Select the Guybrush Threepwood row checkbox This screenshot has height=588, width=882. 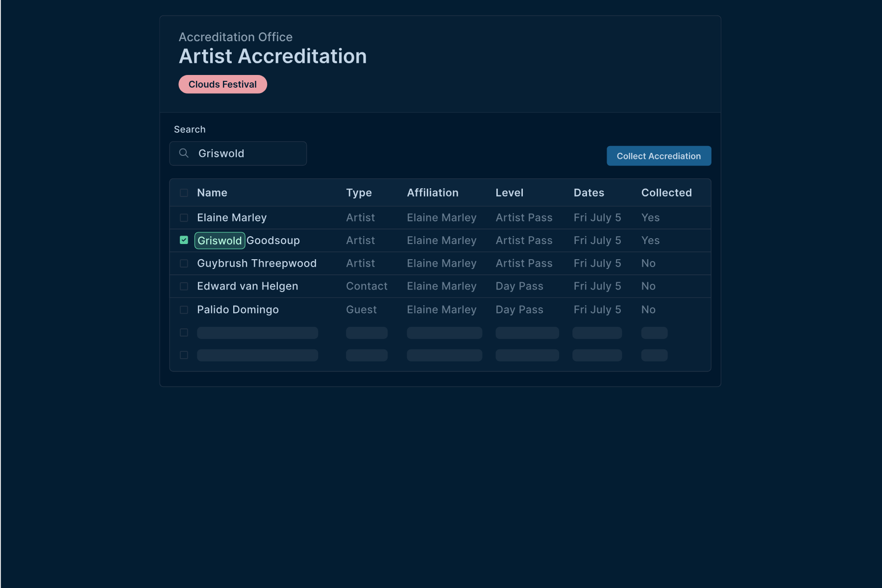(184, 264)
